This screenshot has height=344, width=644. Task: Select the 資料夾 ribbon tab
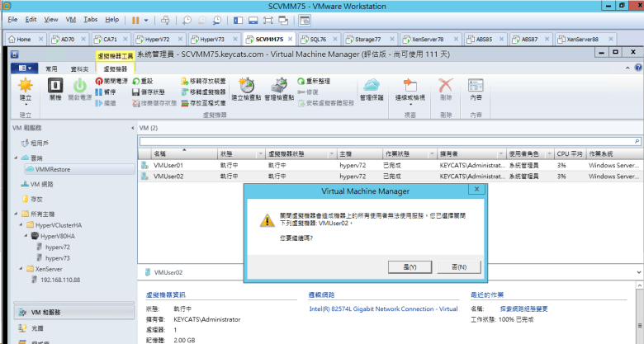click(80, 69)
